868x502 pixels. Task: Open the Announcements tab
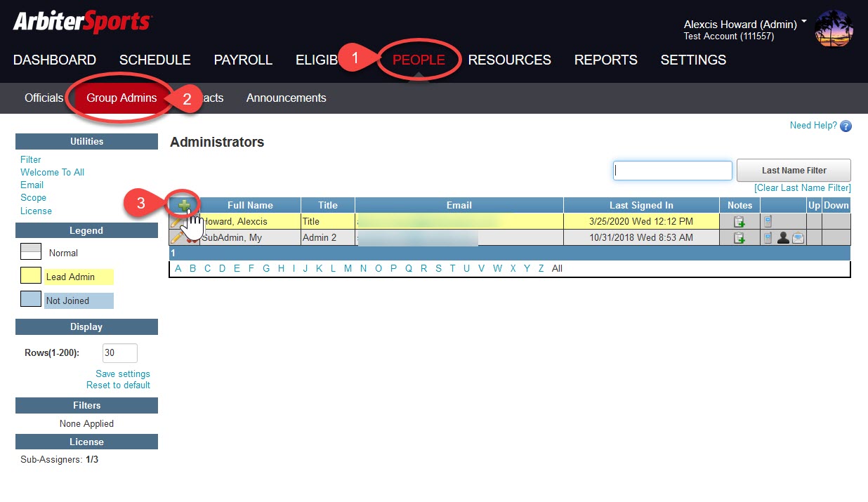tap(286, 98)
